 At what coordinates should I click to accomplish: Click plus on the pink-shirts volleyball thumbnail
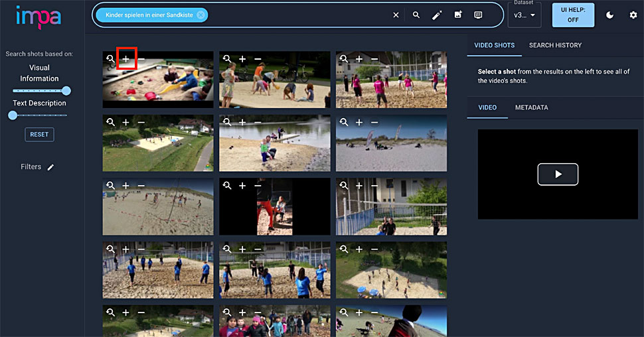pyautogui.click(x=359, y=59)
